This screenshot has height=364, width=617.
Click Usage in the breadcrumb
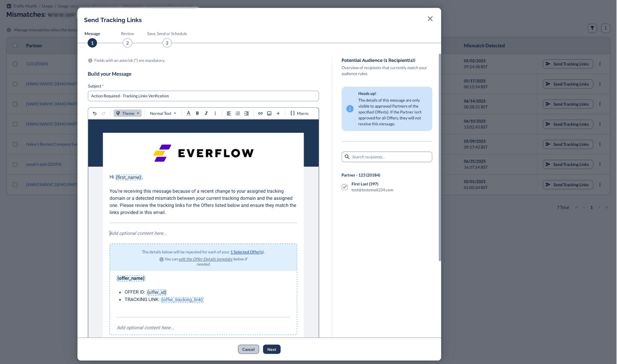point(47,6)
